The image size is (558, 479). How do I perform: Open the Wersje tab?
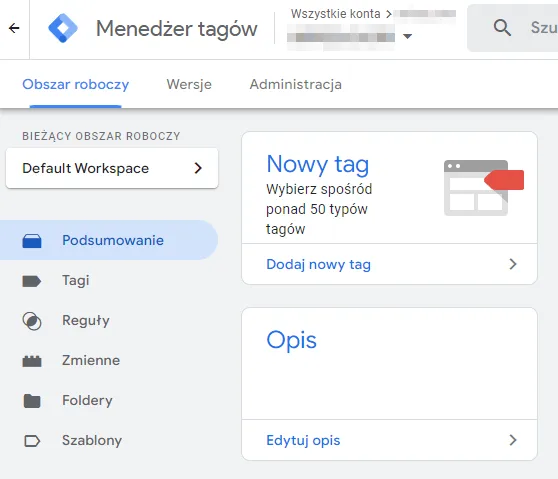[x=189, y=84]
